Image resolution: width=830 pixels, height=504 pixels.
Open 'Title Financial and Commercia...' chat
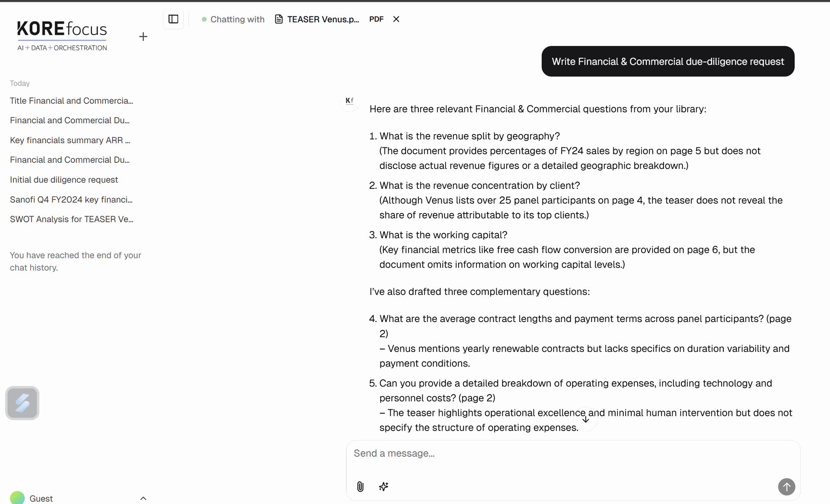[x=72, y=101]
